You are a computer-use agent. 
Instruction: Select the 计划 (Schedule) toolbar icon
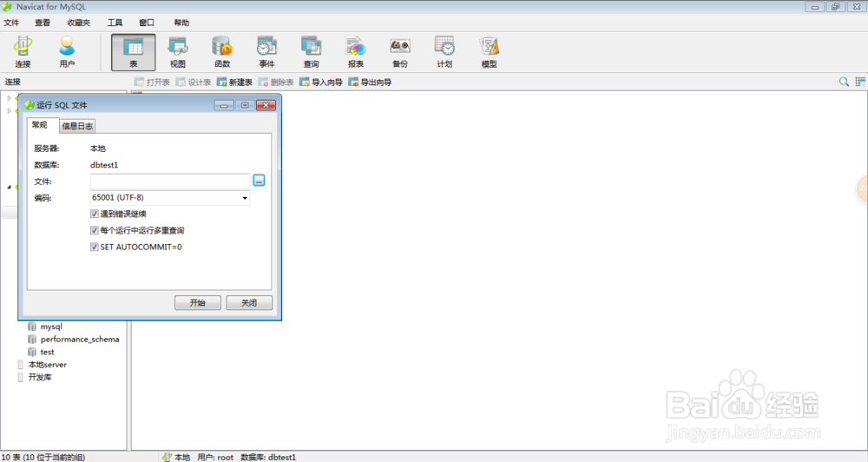tap(444, 52)
